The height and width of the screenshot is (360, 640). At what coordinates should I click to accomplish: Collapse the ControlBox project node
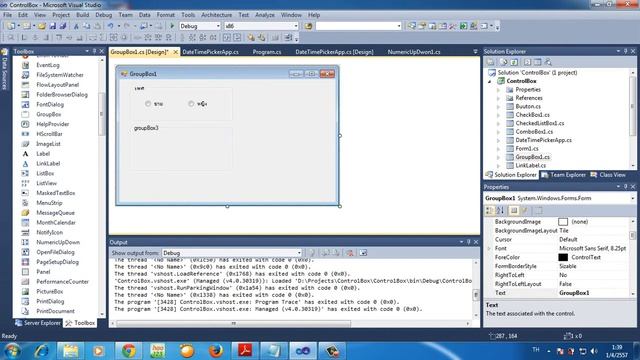(x=490, y=81)
